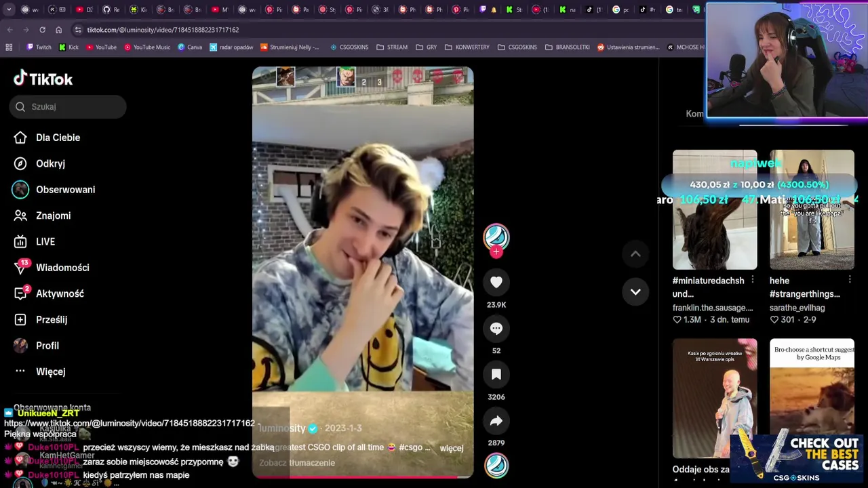Like the video with heart icon
Screen dimensions: 868x488
[x=496, y=282]
